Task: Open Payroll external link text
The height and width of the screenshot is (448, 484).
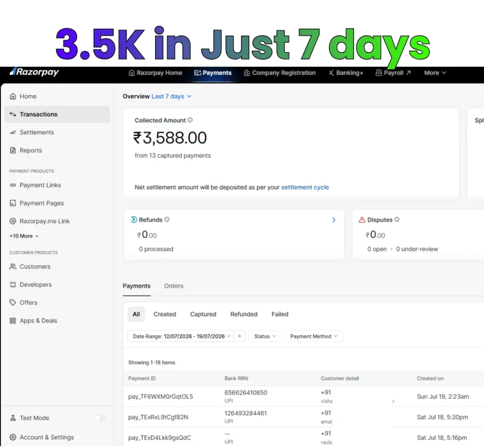Action: point(394,73)
